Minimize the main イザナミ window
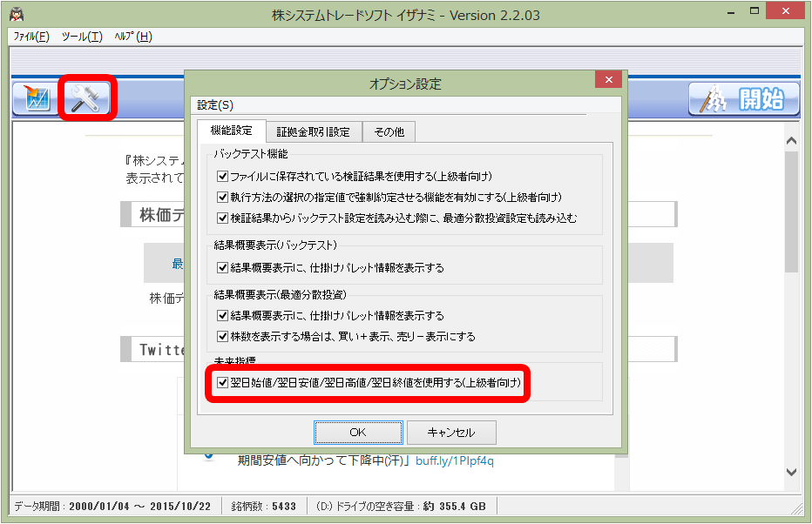Viewport: 812px width, 524px height. tap(731, 12)
